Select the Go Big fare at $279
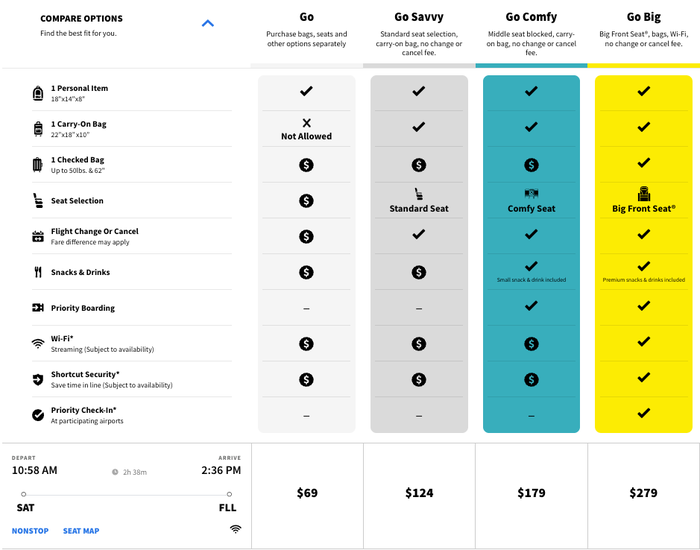This screenshot has height=550, width=700. (643, 493)
